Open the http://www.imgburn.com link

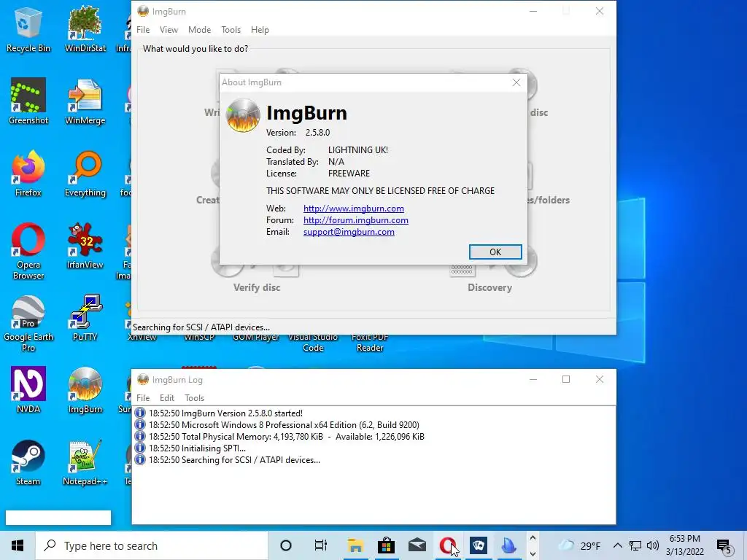click(x=354, y=209)
